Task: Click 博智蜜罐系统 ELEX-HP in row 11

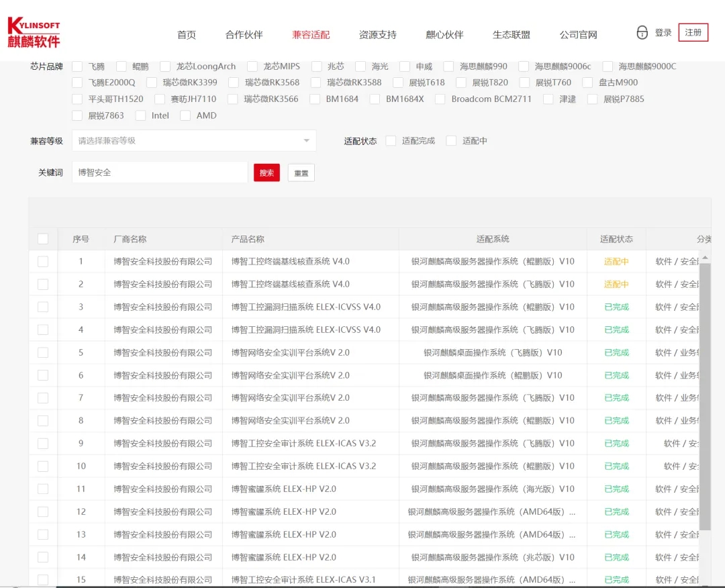Action: pyautogui.click(x=284, y=489)
